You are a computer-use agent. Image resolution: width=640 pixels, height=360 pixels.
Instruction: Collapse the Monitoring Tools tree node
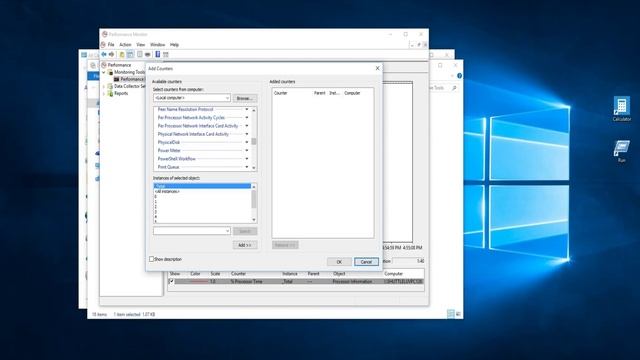(x=104, y=72)
